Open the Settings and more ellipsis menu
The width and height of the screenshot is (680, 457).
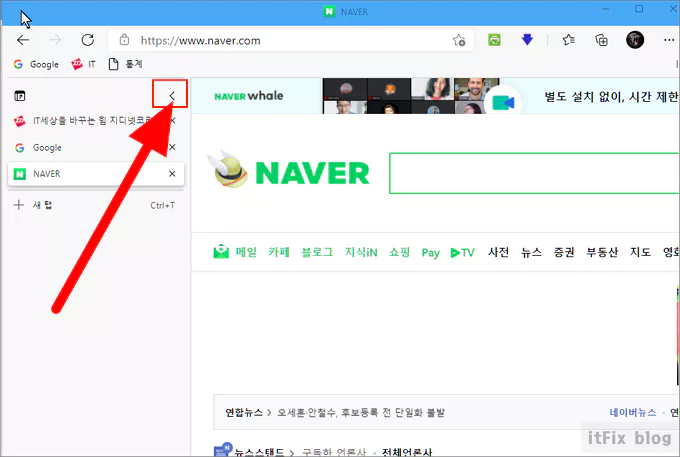669,40
